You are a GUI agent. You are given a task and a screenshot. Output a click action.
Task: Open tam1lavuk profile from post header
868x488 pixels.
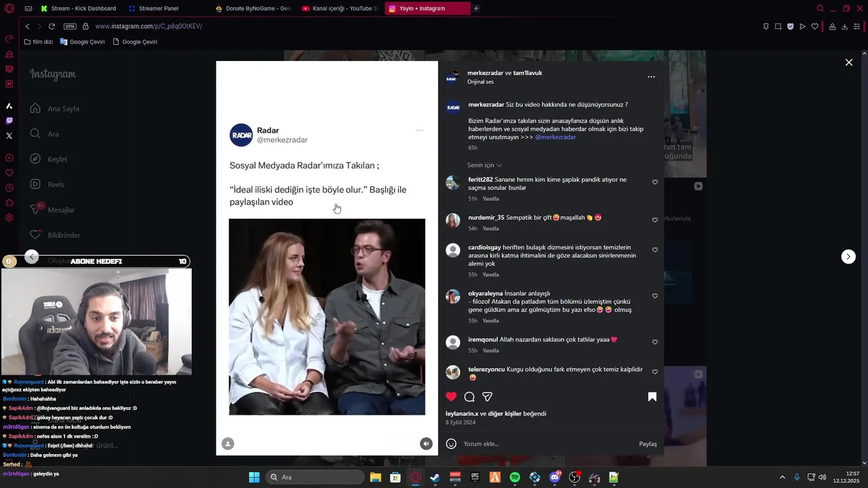click(x=528, y=73)
